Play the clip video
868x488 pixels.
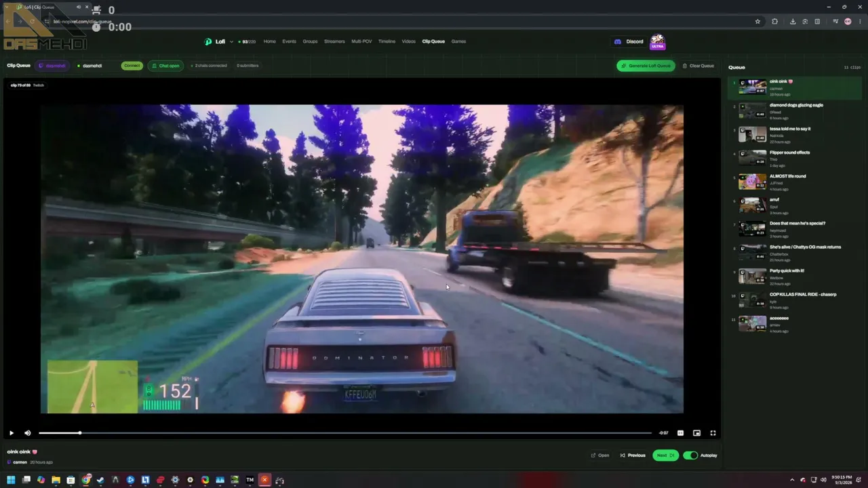point(11,433)
